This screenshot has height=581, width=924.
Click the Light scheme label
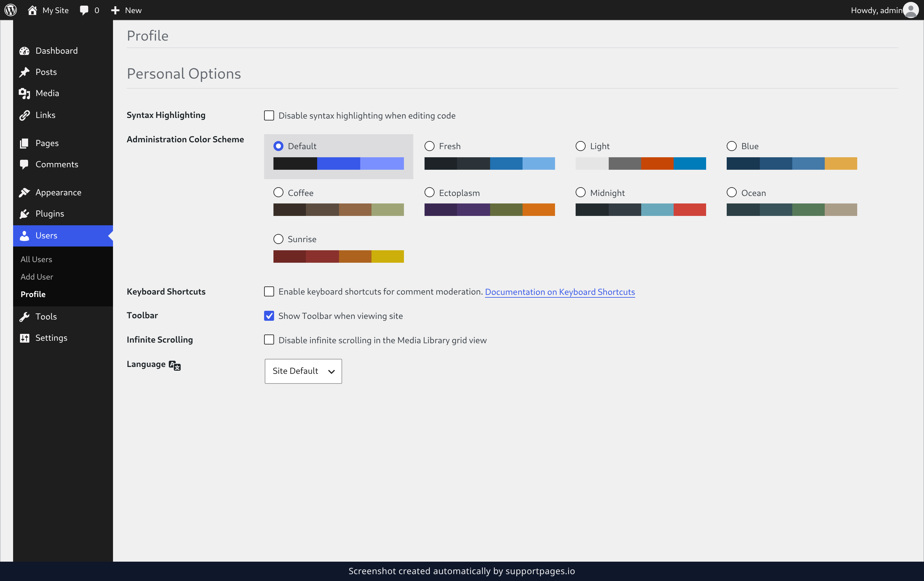(600, 146)
